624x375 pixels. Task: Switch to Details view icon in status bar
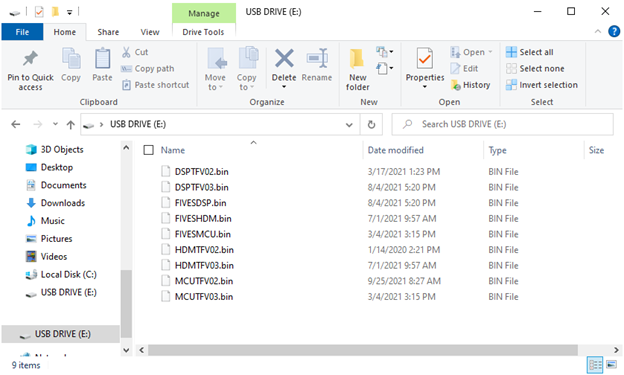(595, 365)
